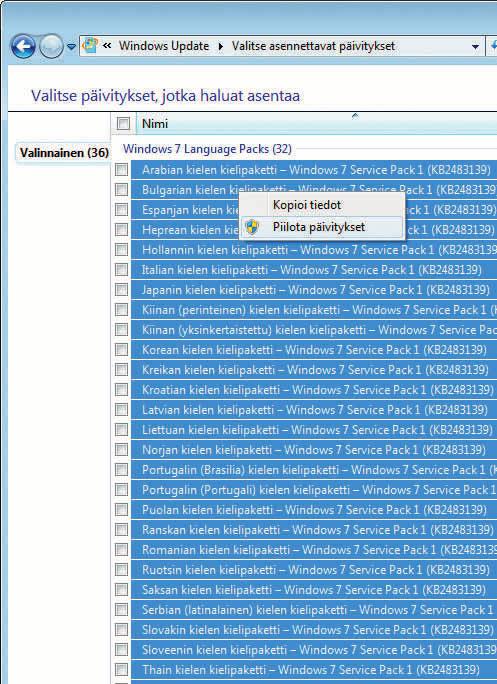The height and width of the screenshot is (684, 497).
Task: Select the Japanin kielen kielipaketti row text
Action: coord(316,290)
